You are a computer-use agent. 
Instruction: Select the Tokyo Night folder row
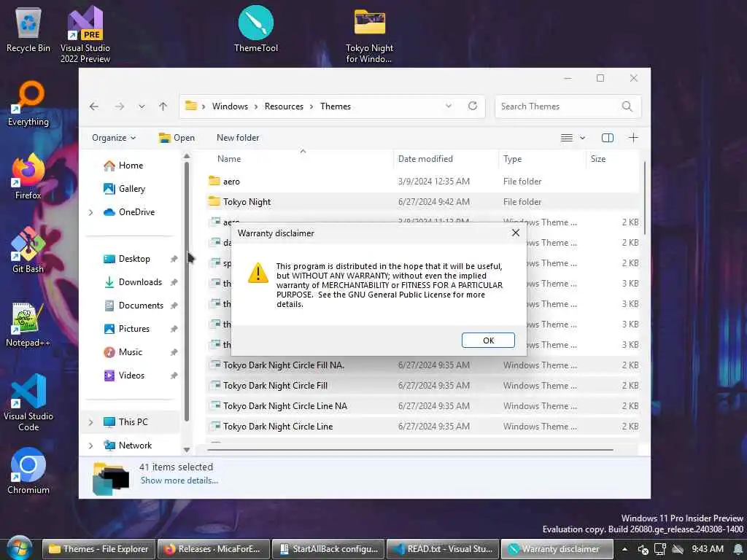coord(422,202)
